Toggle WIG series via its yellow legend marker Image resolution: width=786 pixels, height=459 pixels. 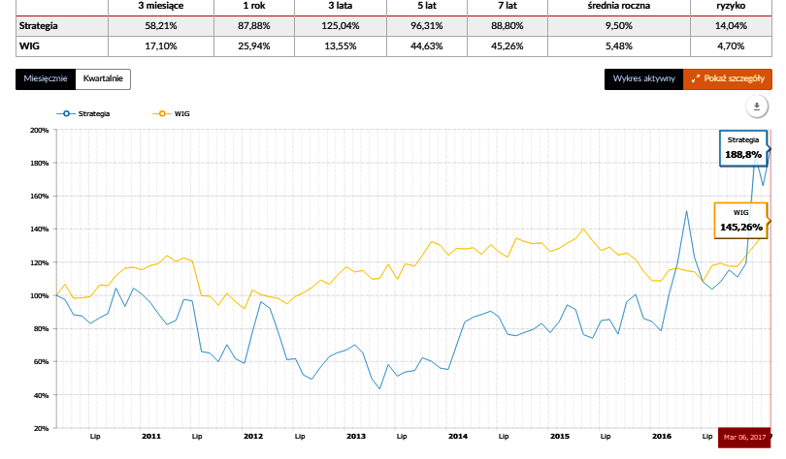pos(161,114)
